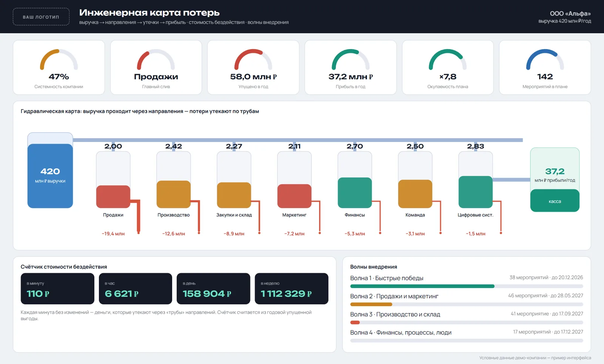
Task: Click the loss value «−19,4 млн»
Action: (113, 234)
